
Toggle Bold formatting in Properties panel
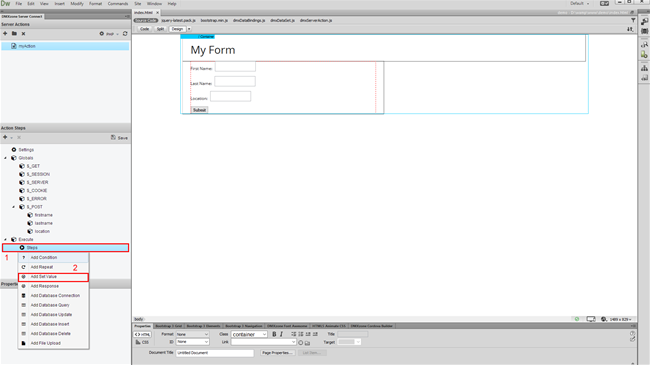(x=274, y=334)
